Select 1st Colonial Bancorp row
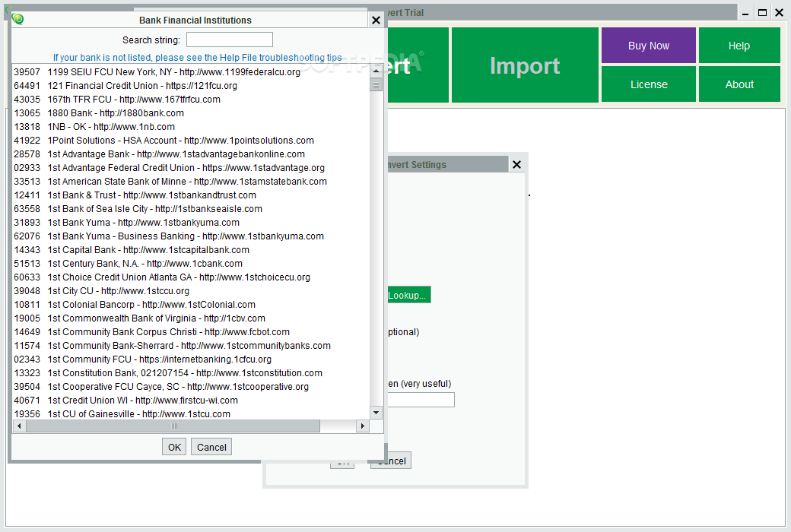This screenshot has width=791, height=532. pyautogui.click(x=191, y=304)
